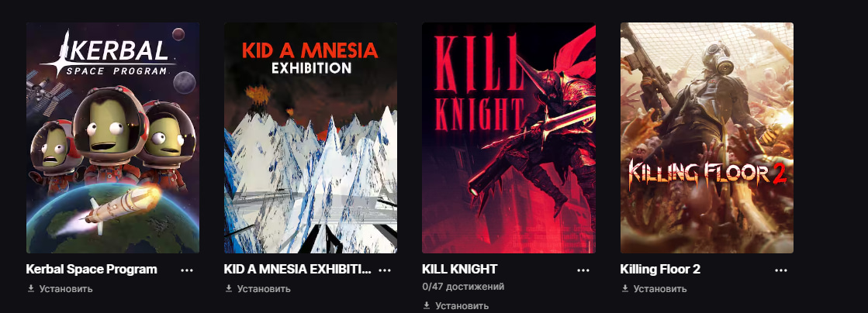Click download arrow icon under Kerbal Space Program
The image size is (868, 313).
click(31, 289)
